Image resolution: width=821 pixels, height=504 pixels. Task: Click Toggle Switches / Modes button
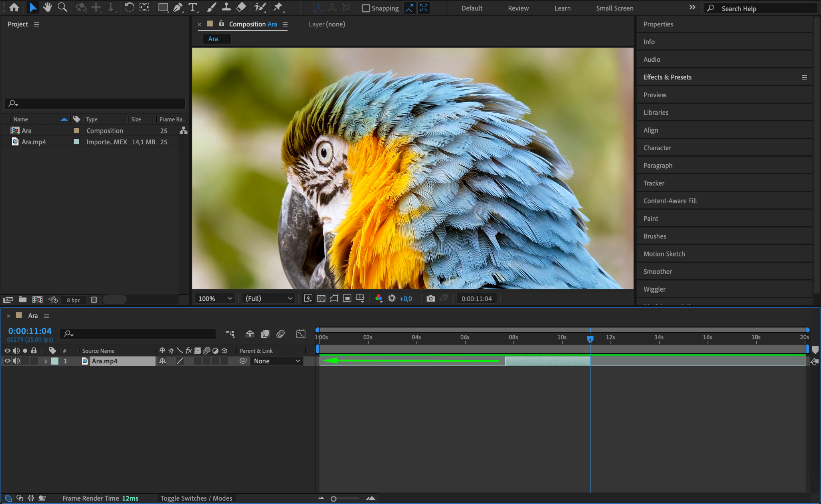pos(196,498)
